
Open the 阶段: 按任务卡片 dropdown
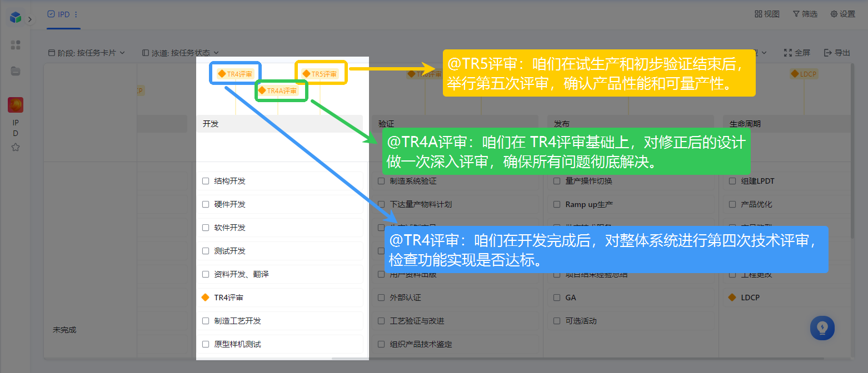pos(87,53)
